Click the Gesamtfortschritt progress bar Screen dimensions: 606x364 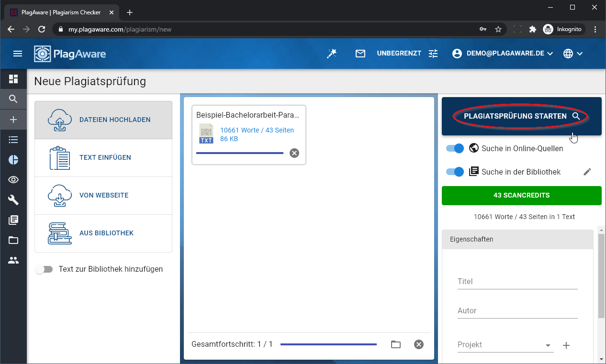pyautogui.click(x=328, y=344)
